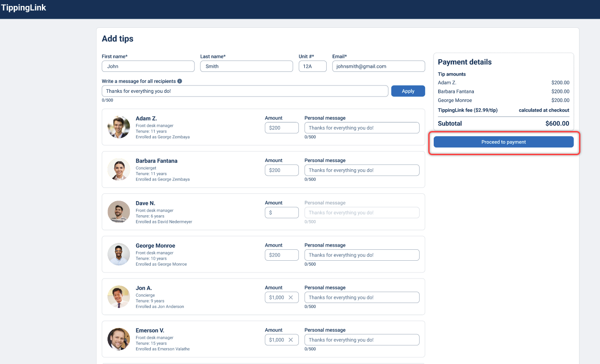
Task: Click Jon A.'s Personal message field
Action: tap(362, 298)
